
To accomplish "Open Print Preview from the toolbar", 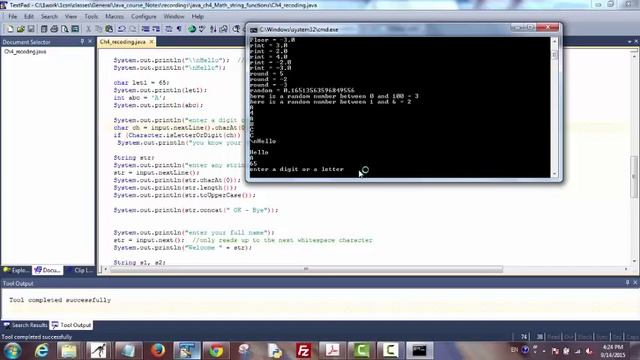I will click(64, 29).
